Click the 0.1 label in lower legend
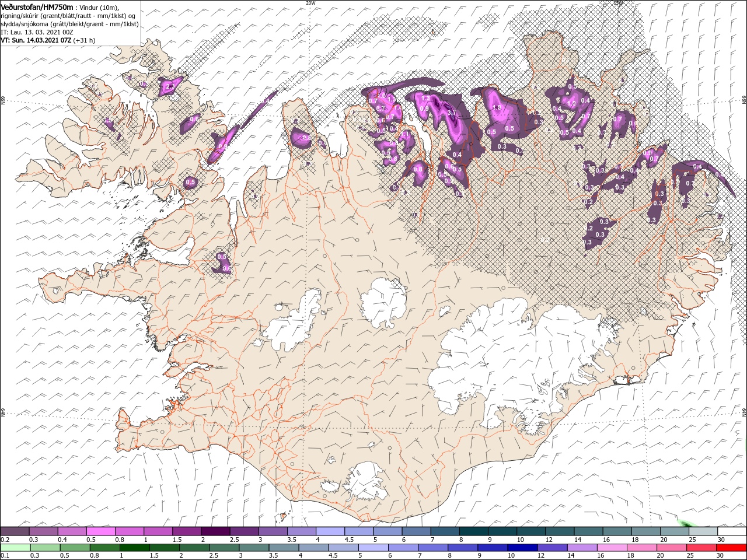Viewport: 747px width, 560px height. [x=5, y=556]
